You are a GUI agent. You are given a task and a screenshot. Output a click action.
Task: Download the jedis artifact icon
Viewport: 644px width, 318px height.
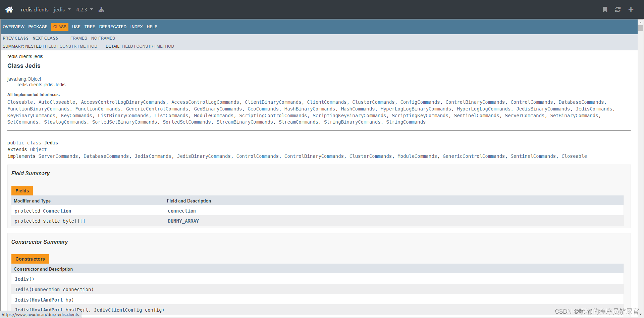point(101,9)
